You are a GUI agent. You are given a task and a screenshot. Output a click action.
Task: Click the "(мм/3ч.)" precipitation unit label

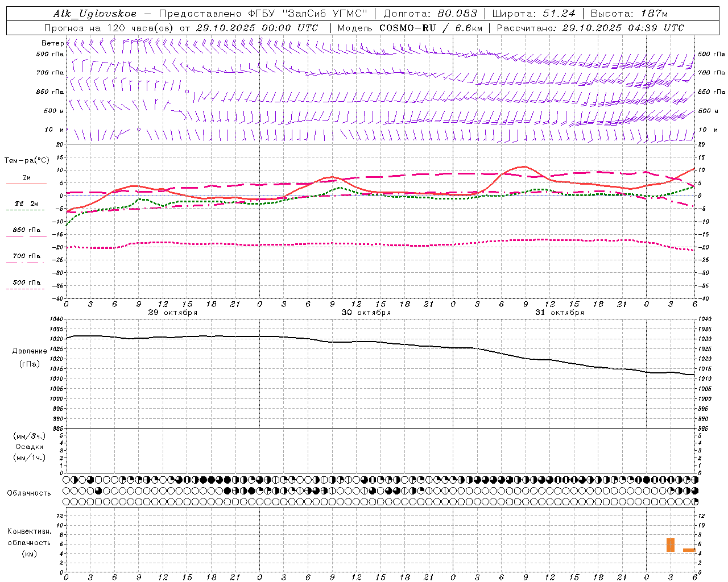coord(29,436)
